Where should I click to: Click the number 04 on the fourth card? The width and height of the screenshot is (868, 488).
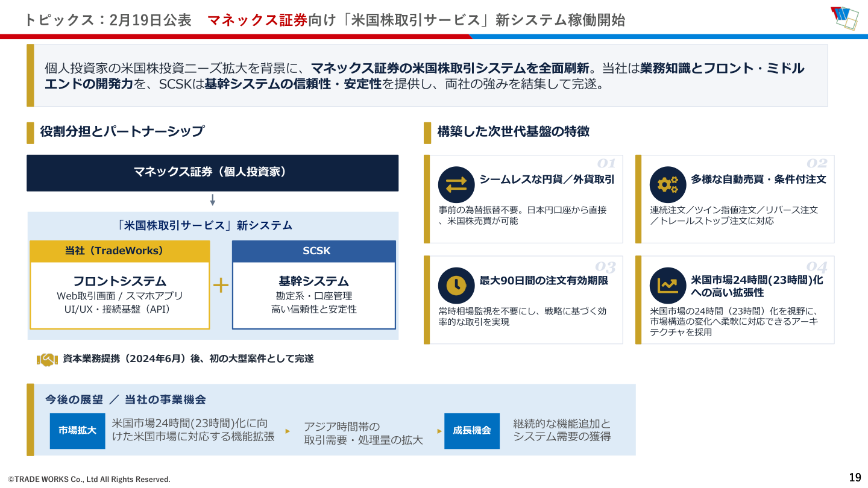(817, 267)
